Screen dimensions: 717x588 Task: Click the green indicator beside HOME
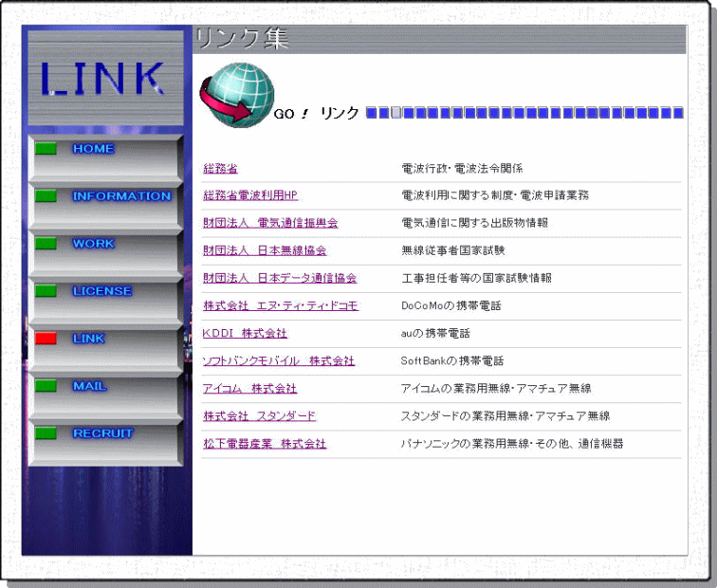pos(46,149)
